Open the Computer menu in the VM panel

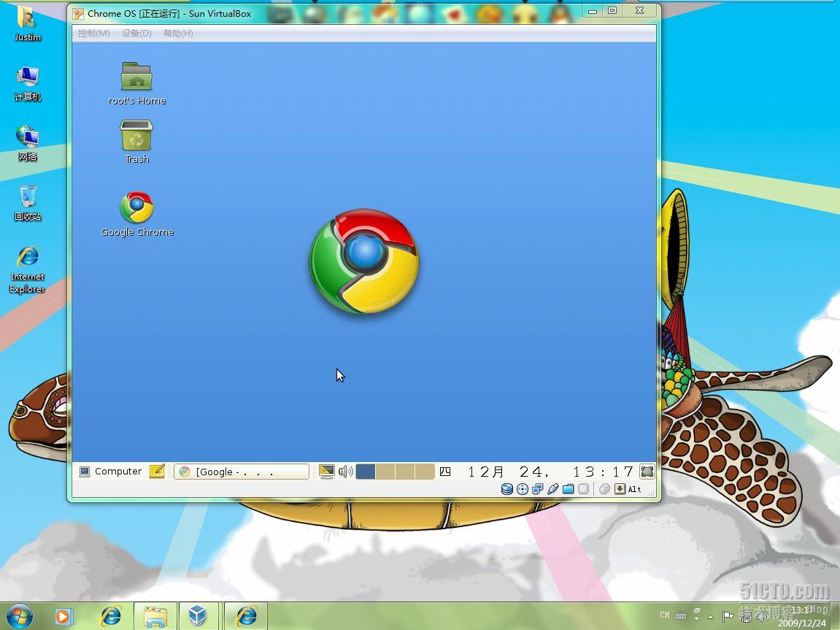(x=110, y=472)
